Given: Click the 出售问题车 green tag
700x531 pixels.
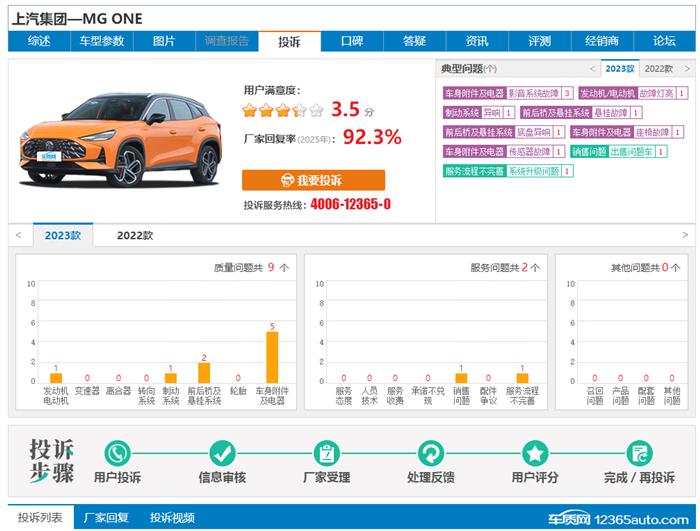Looking at the screenshot, I should pos(618,152).
